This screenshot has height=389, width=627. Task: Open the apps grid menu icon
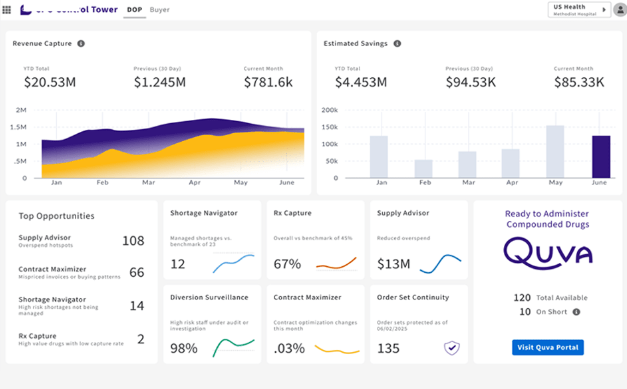6,10
